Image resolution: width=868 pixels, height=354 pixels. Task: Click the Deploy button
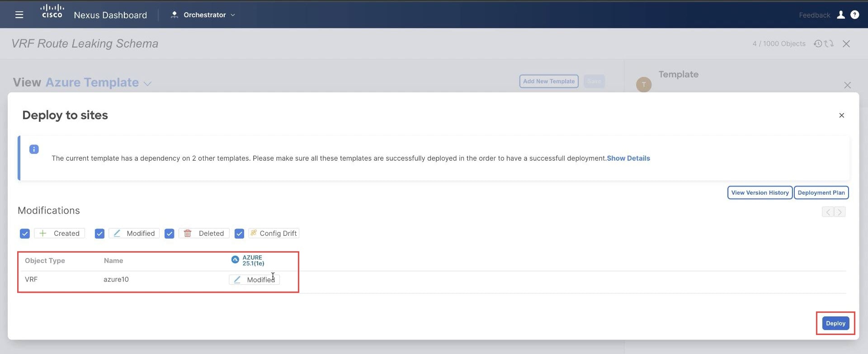click(835, 323)
